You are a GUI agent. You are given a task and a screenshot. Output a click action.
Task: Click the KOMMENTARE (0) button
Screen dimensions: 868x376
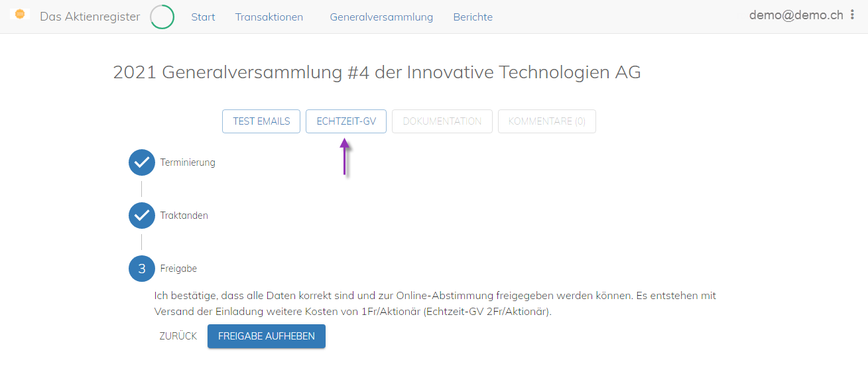point(547,121)
